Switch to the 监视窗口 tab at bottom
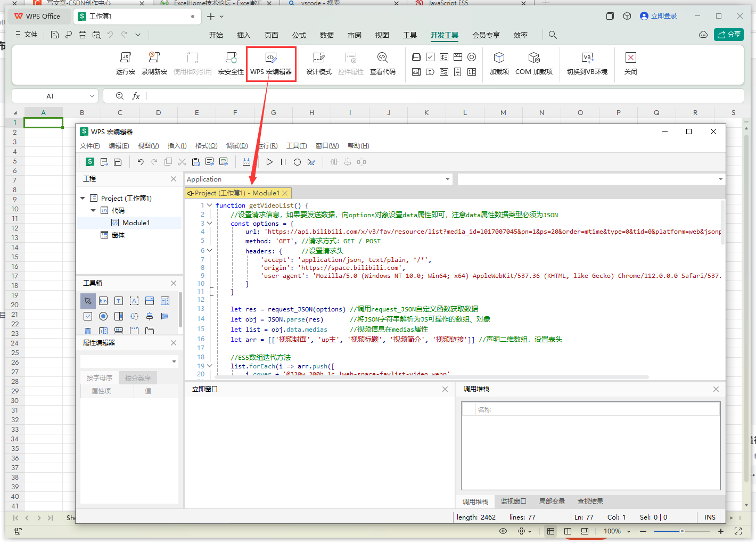 (513, 501)
